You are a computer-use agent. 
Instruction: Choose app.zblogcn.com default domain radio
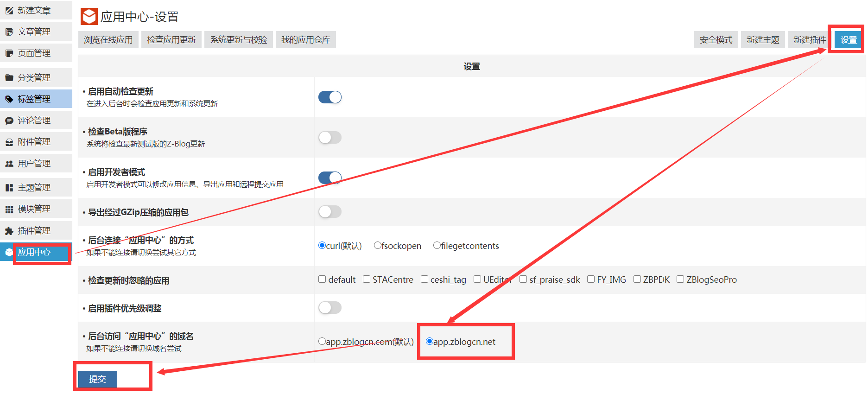(322, 342)
